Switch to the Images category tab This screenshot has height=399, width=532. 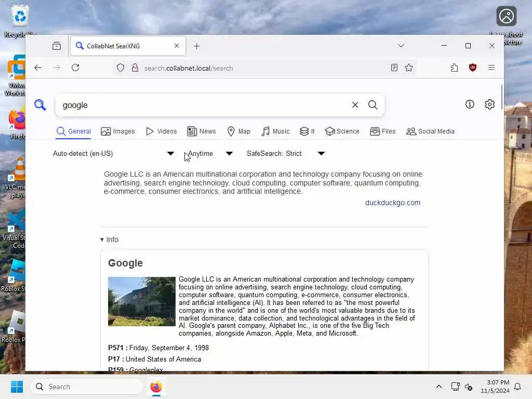click(x=118, y=131)
